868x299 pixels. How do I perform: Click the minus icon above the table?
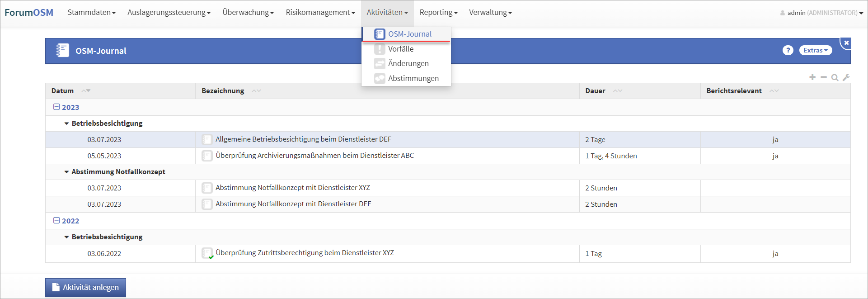click(823, 77)
